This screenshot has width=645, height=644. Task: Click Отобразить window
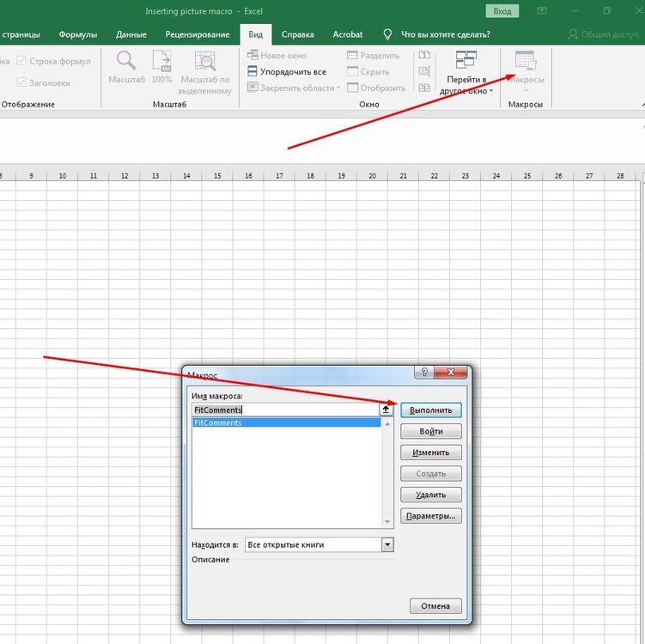(x=376, y=88)
